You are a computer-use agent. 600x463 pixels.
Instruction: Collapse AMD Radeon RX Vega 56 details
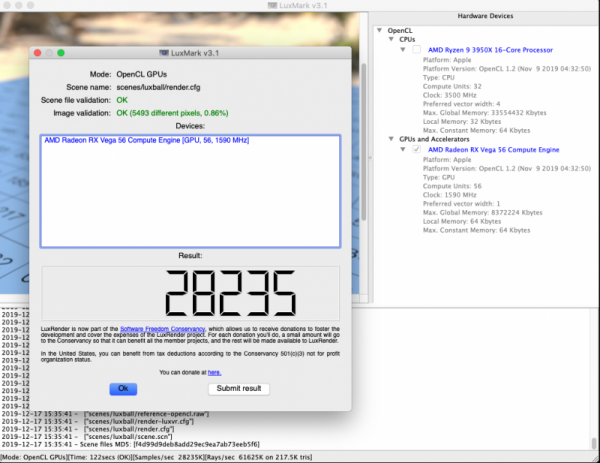tap(403, 150)
